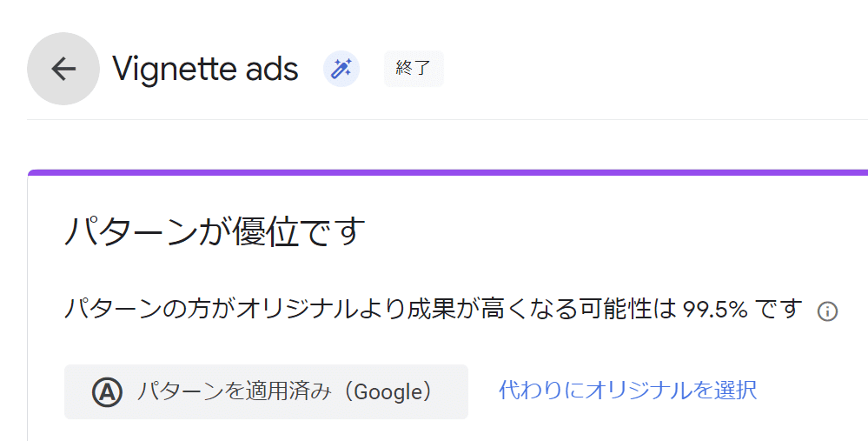
Task: Click the 優位 characters in the heading
Action: pyautogui.click(x=266, y=231)
